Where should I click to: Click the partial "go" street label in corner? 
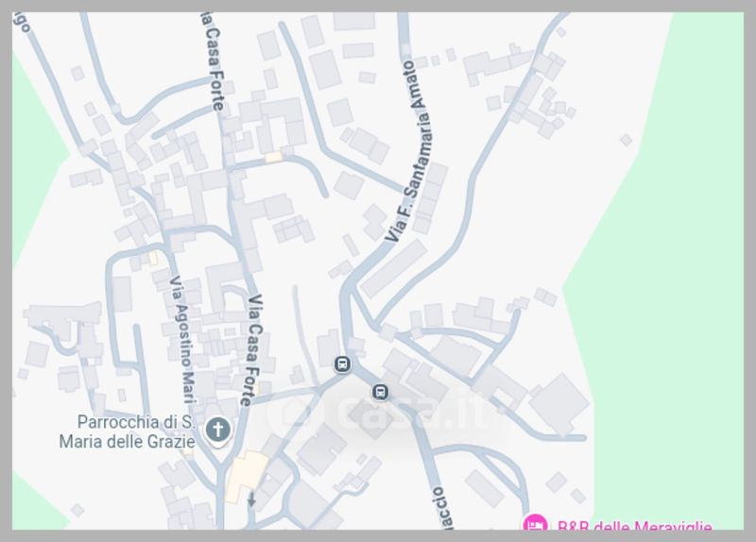(22, 22)
